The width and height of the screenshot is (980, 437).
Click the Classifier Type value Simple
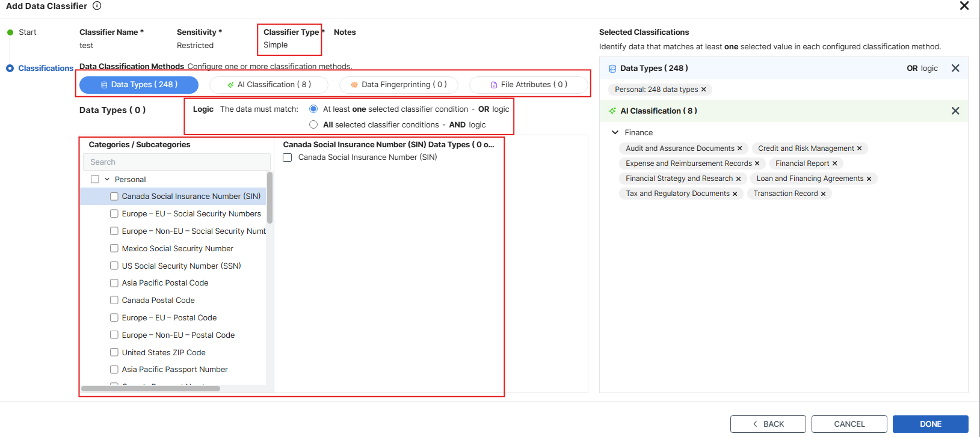pyautogui.click(x=276, y=45)
